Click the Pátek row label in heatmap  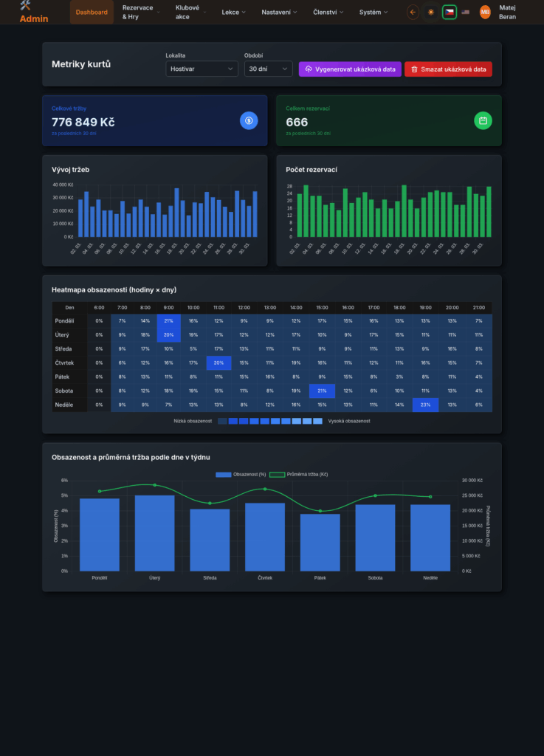click(x=62, y=377)
